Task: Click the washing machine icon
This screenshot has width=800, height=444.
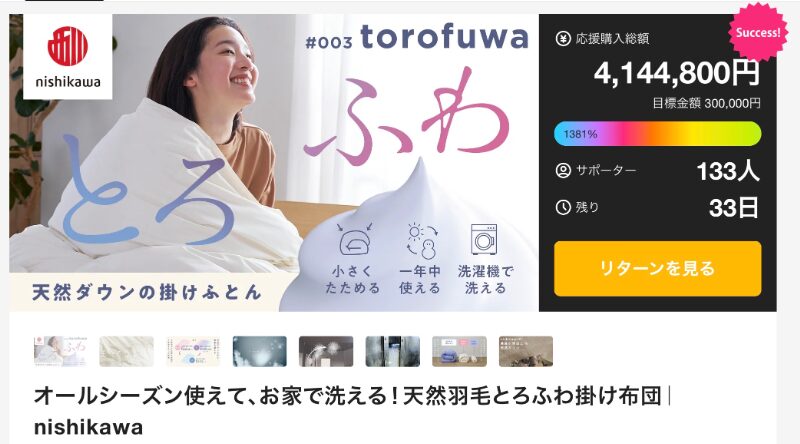Action: point(484,239)
